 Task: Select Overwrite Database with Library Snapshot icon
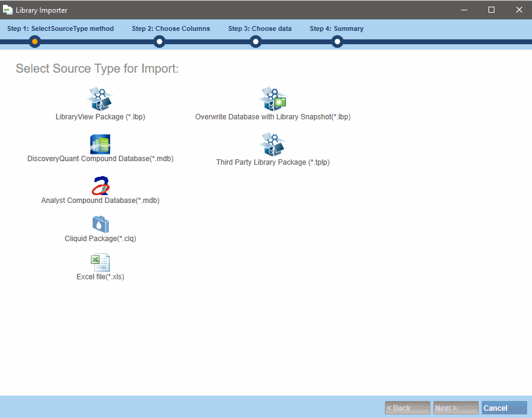(273, 98)
